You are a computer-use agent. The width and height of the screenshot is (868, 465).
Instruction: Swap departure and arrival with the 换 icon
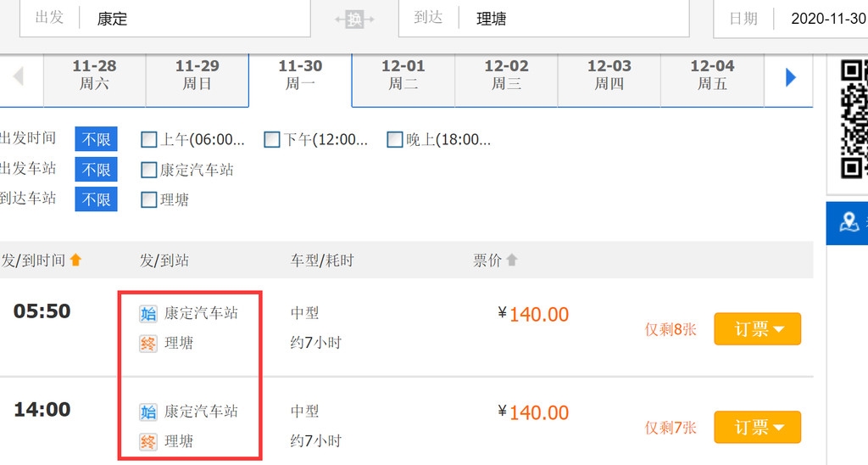coord(354,20)
